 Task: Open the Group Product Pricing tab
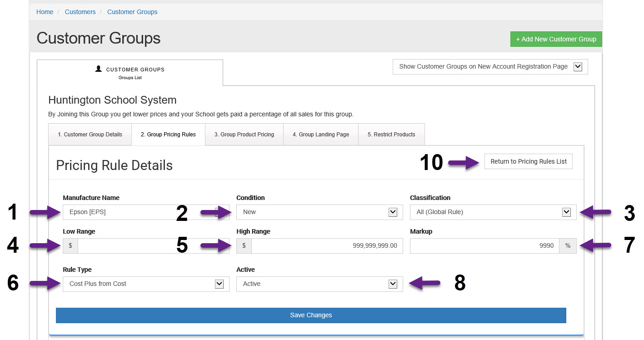pos(244,135)
